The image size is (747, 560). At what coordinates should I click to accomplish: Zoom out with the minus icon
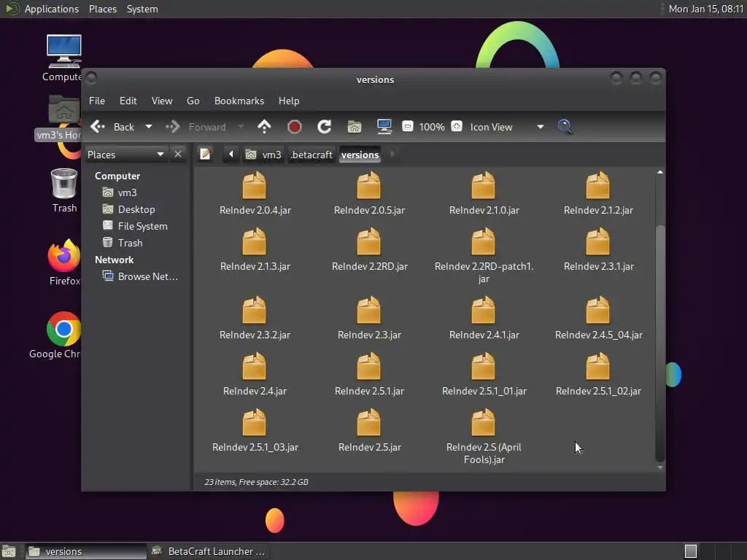point(408,127)
